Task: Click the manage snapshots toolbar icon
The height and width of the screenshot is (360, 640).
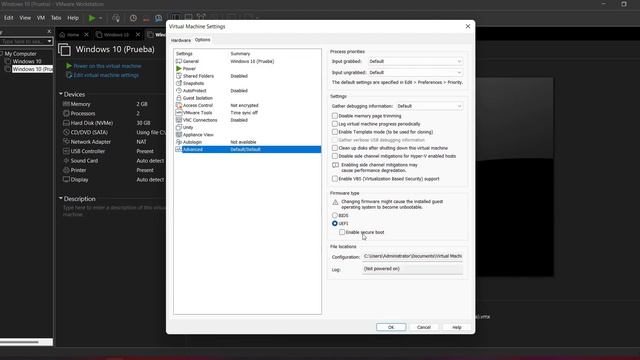Action: pyautogui.click(x=158, y=18)
